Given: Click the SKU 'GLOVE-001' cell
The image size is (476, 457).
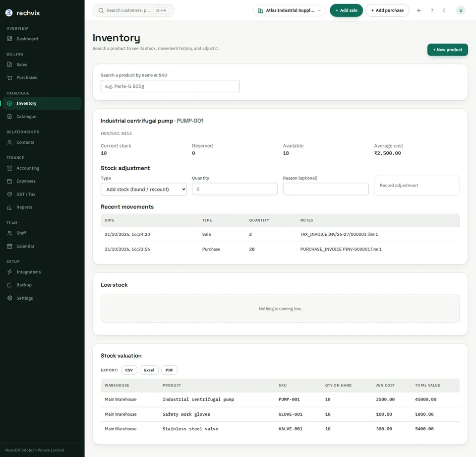Looking at the screenshot, I should pos(290,414).
